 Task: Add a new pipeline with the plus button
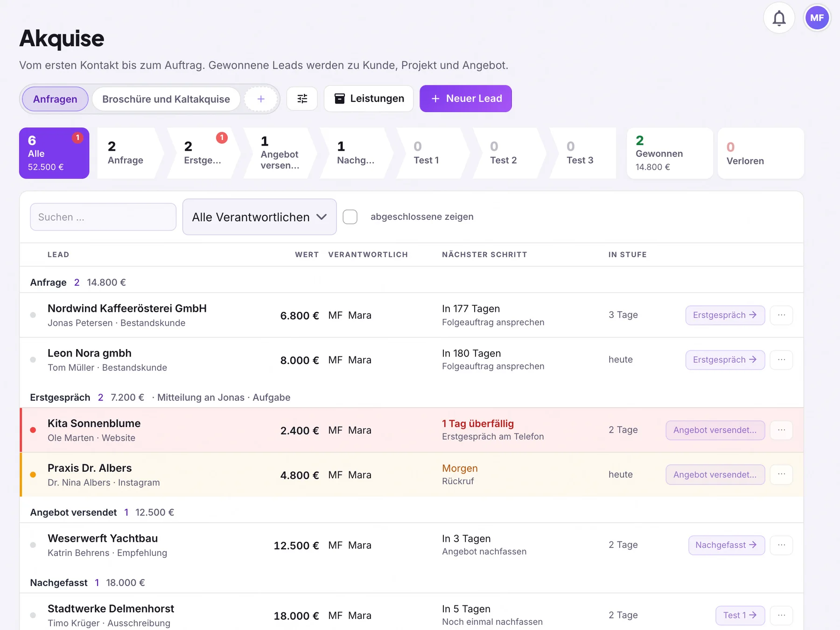point(261,99)
